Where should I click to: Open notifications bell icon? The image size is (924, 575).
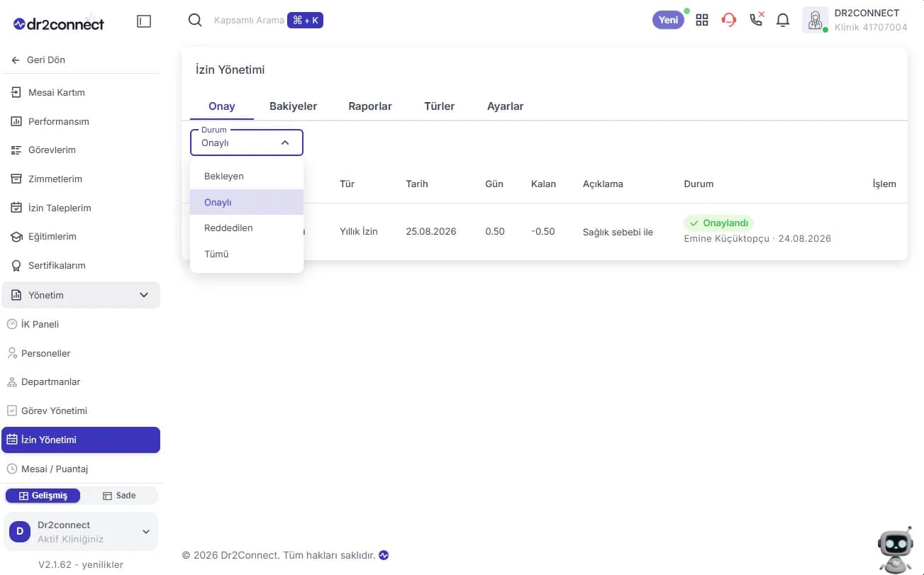click(783, 20)
